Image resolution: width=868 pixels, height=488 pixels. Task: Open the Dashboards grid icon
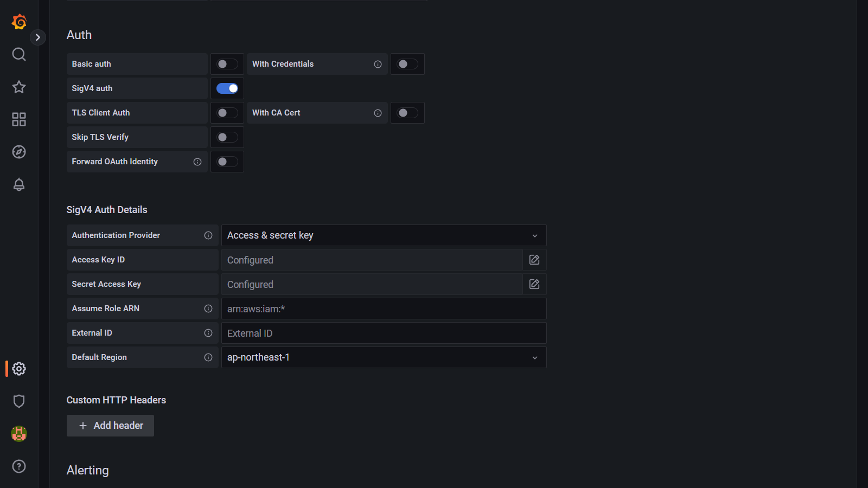click(19, 119)
